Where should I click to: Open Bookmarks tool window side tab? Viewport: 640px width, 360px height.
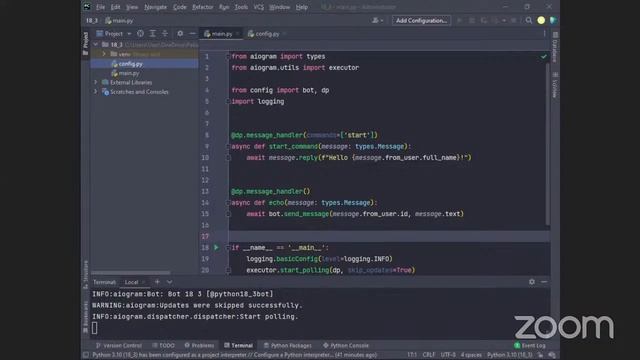[85, 317]
